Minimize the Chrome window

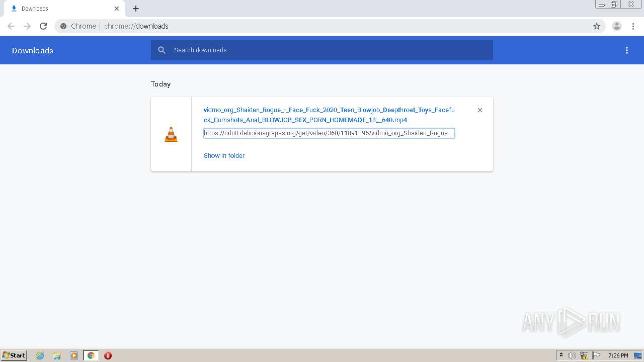tap(602, 5)
